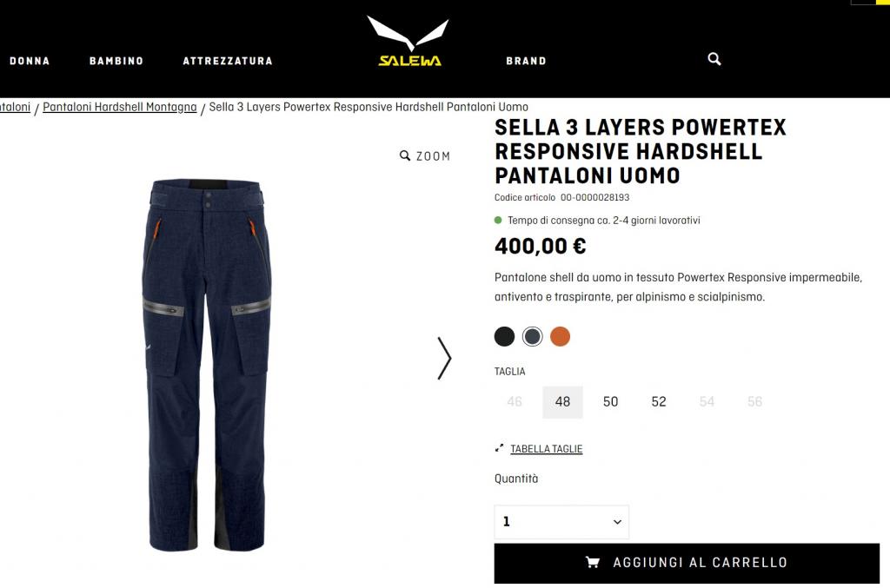890x588 pixels.
Task: Open the BRAND menu
Action: (x=526, y=61)
